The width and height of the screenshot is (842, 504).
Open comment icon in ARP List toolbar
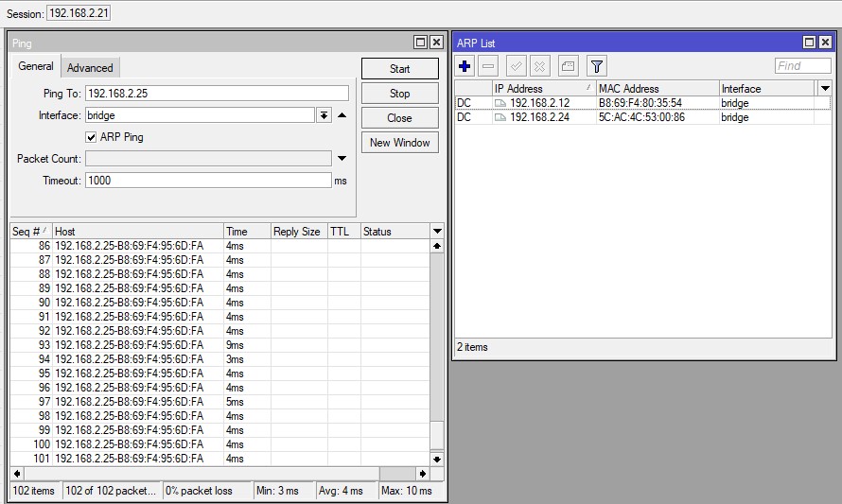568,66
